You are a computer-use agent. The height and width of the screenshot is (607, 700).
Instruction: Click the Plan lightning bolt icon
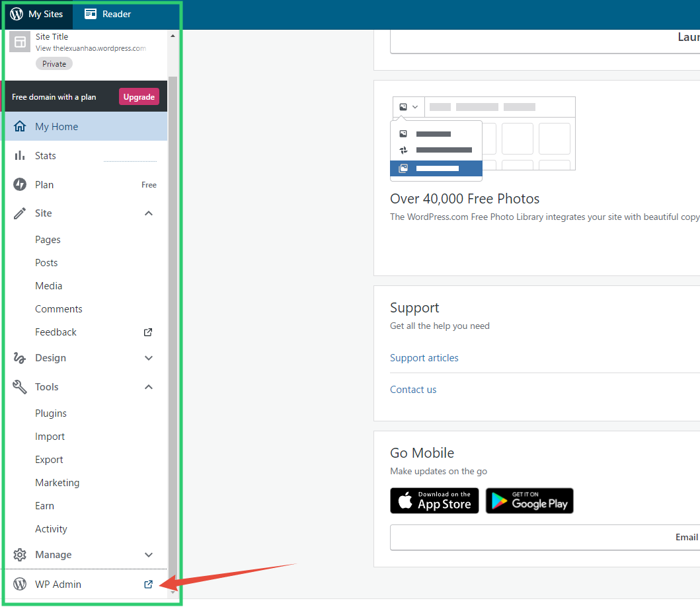tap(20, 184)
